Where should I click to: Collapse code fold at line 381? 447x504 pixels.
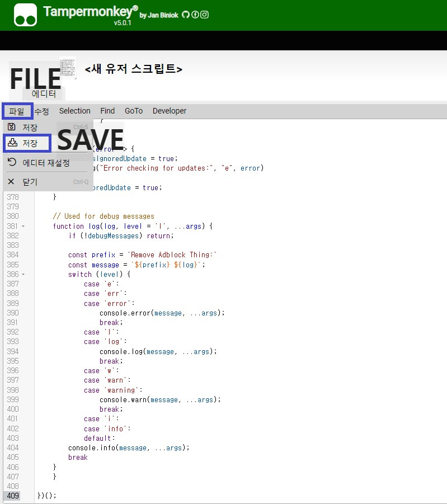coord(23,227)
